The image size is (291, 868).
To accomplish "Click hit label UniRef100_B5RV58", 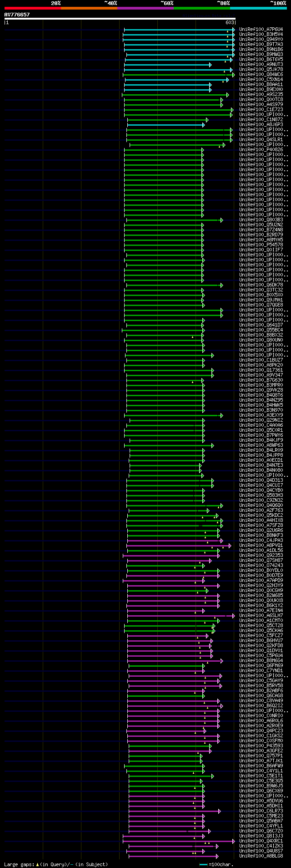I will click(261, 685).
